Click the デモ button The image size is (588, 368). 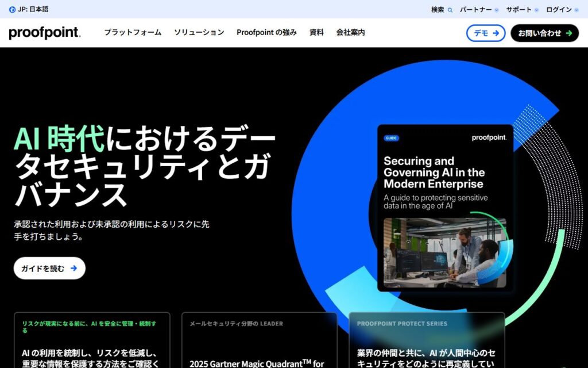[x=486, y=33]
